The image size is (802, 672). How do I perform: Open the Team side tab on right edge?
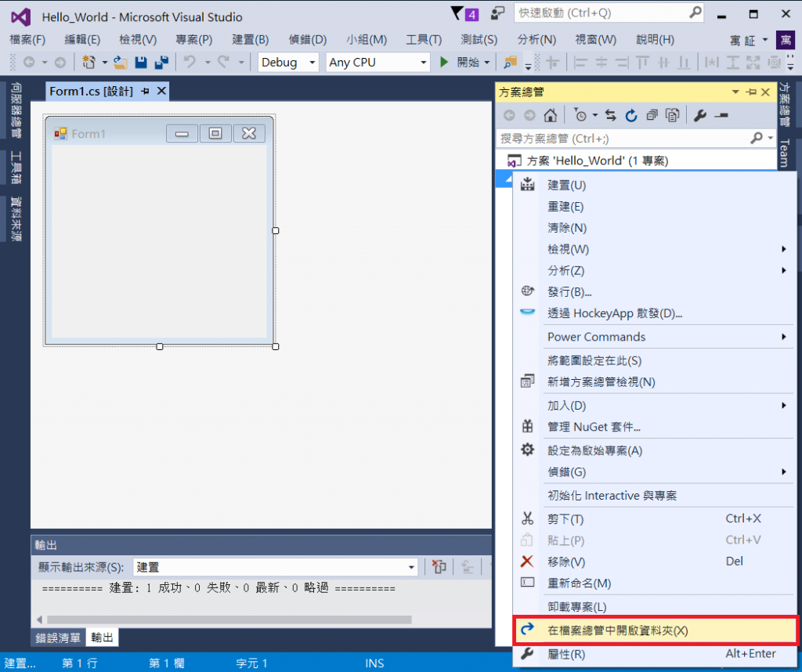coord(785,153)
